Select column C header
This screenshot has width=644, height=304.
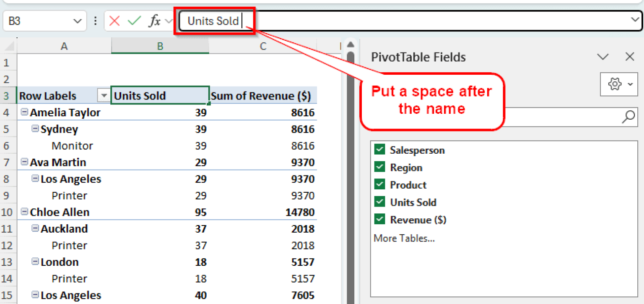tap(263, 46)
